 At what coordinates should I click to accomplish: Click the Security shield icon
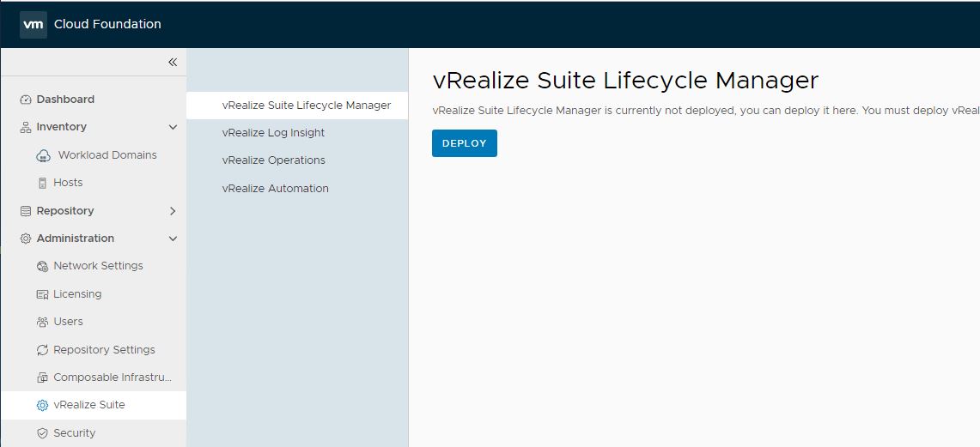point(43,433)
